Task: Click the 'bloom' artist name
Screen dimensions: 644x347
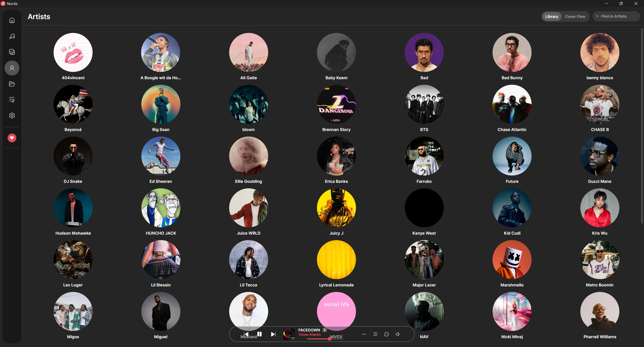Action: [249, 129]
